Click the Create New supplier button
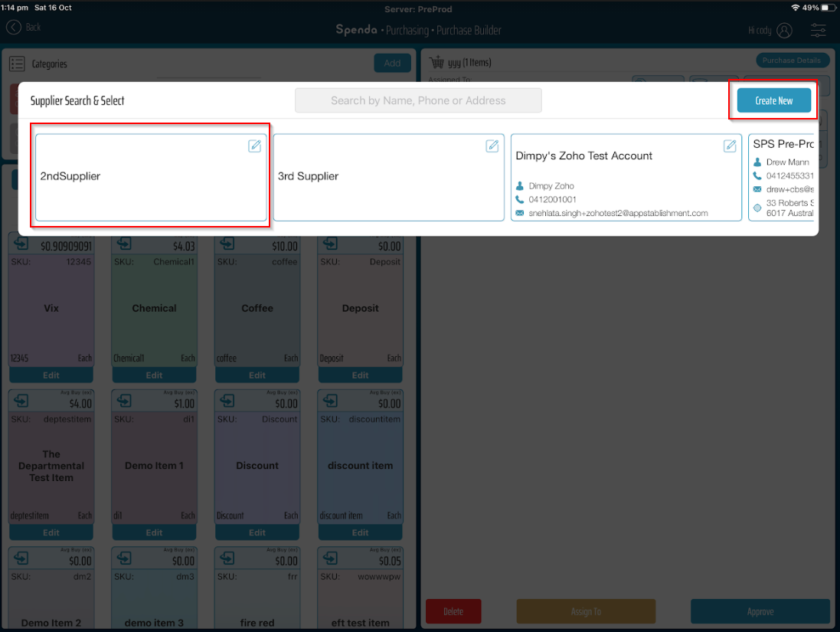 tap(773, 100)
